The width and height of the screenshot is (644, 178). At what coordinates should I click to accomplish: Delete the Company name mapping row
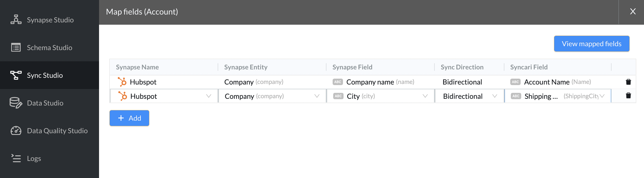pos(628,82)
